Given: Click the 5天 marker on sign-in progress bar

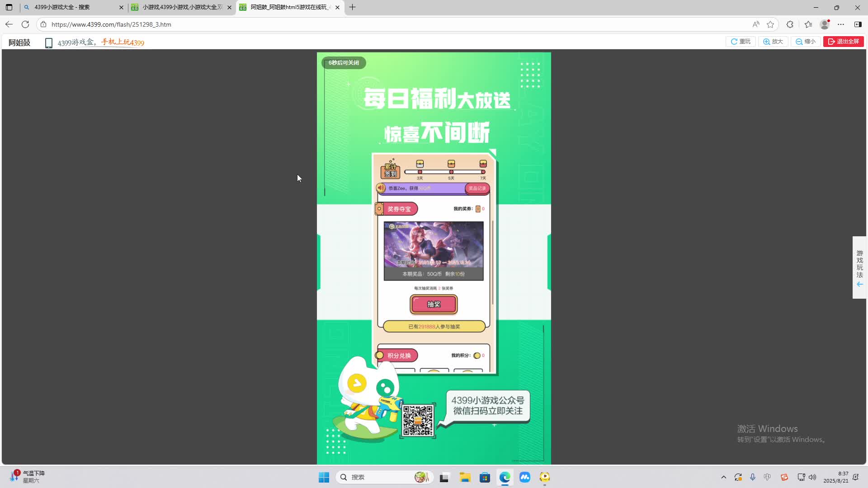Looking at the screenshot, I should click(451, 172).
